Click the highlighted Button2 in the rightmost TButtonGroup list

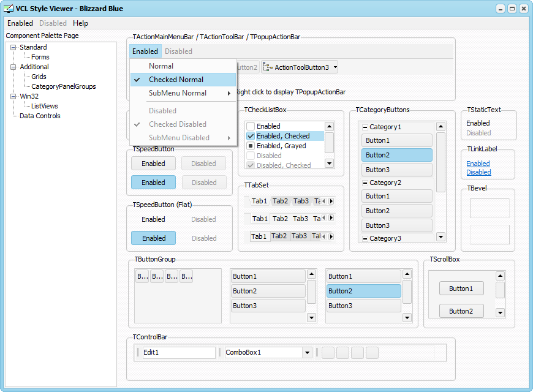point(364,291)
